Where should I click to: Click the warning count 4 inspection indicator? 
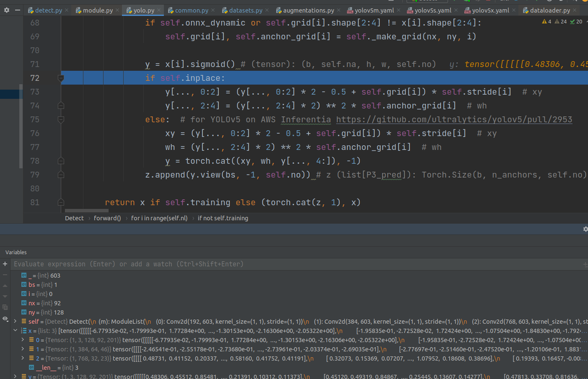point(547,22)
